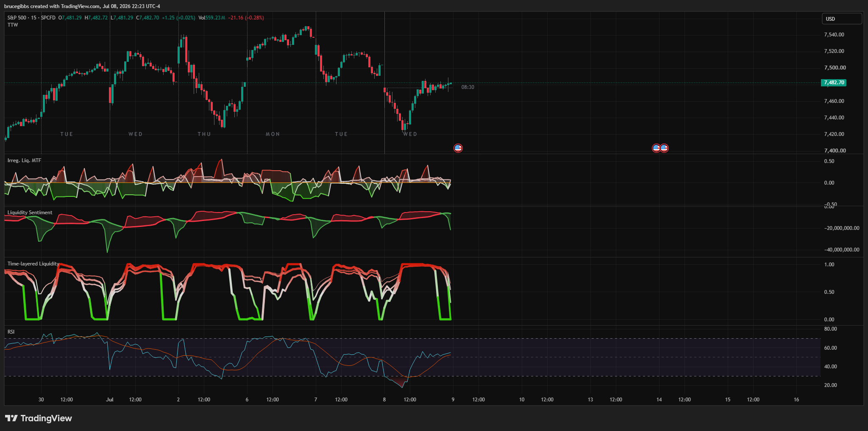This screenshot has height=431, width=868.
Task: Click the close value C7,482.70
Action: 147,18
